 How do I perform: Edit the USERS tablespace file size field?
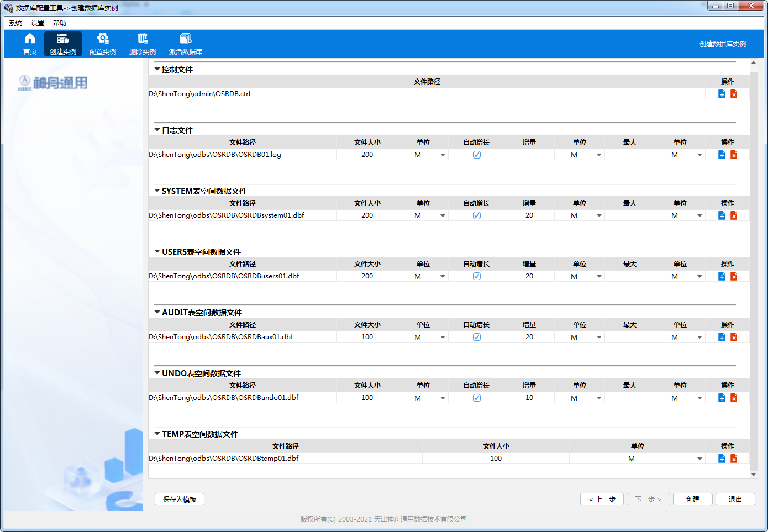[x=367, y=276]
